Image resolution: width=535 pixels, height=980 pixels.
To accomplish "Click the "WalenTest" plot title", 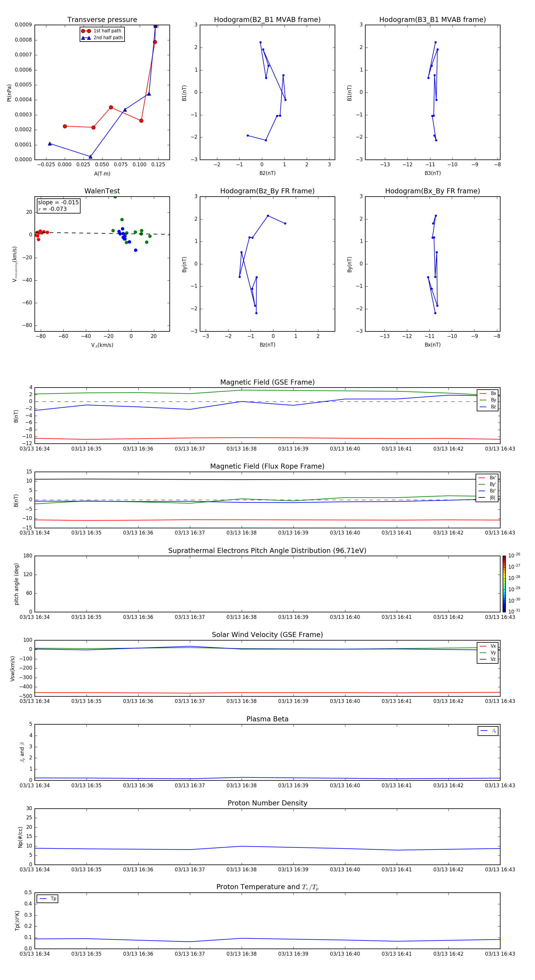I will coord(102,191).
